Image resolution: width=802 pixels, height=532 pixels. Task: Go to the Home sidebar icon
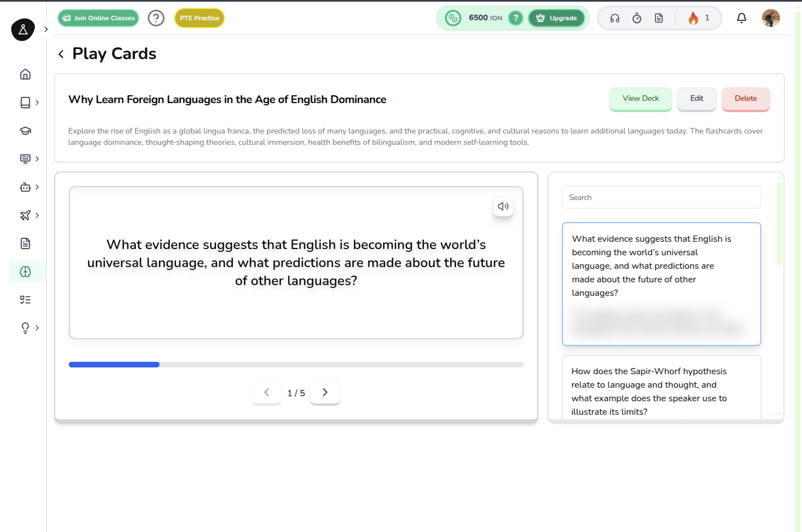click(25, 74)
